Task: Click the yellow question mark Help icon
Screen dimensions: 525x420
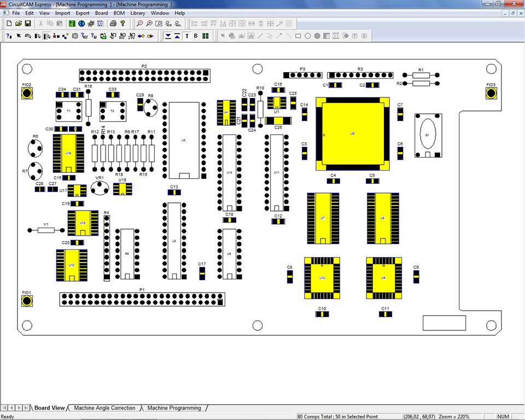Action: pos(122,24)
